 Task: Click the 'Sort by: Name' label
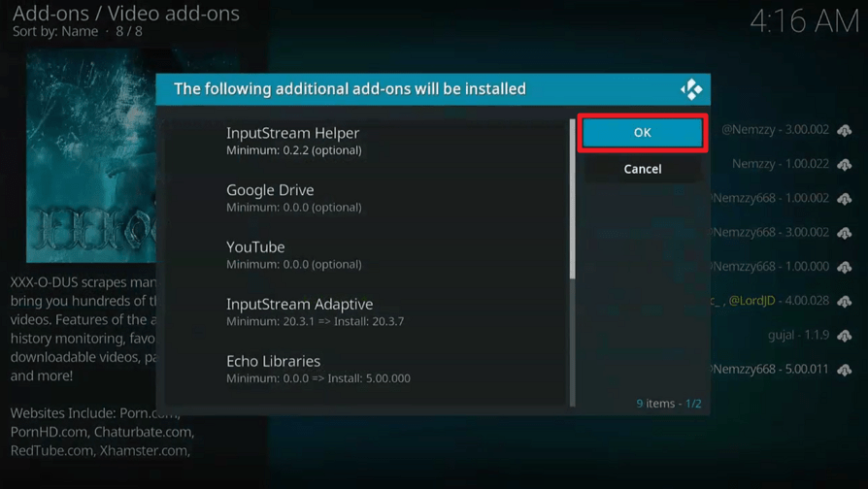click(x=55, y=31)
